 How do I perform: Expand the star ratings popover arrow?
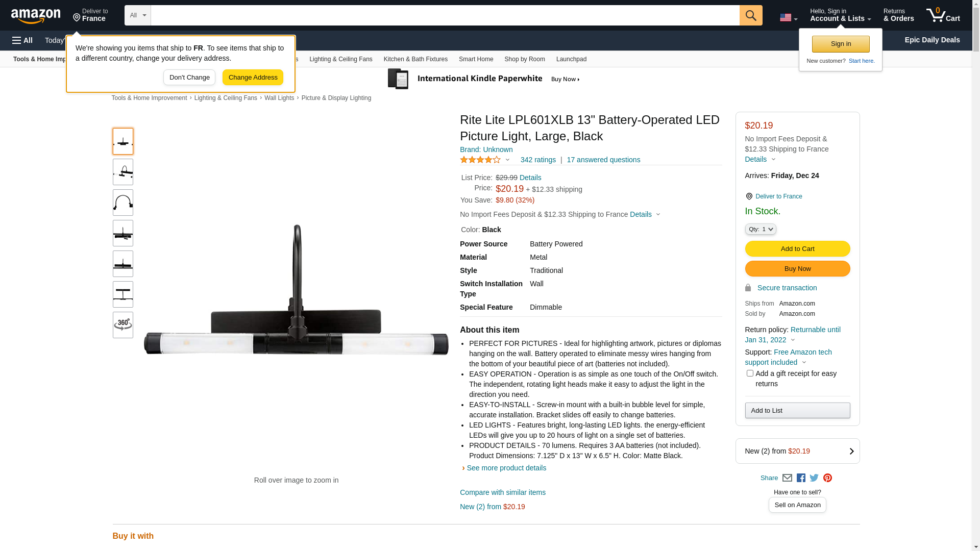tap(507, 160)
